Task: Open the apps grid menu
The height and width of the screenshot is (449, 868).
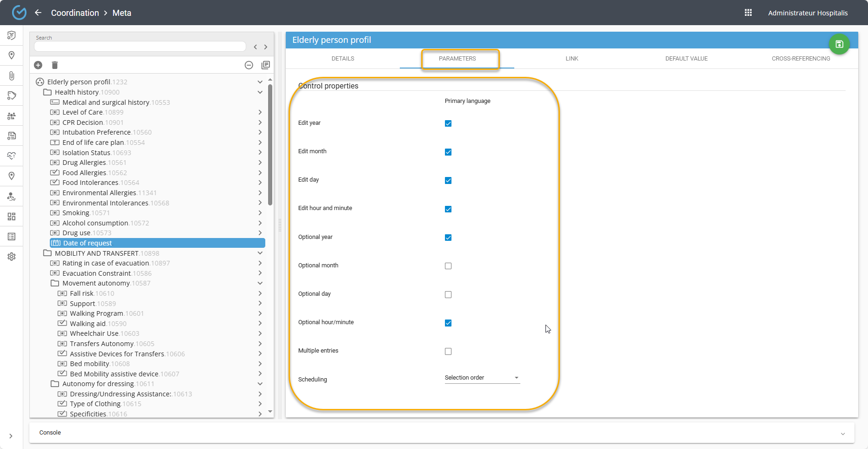Action: click(748, 13)
